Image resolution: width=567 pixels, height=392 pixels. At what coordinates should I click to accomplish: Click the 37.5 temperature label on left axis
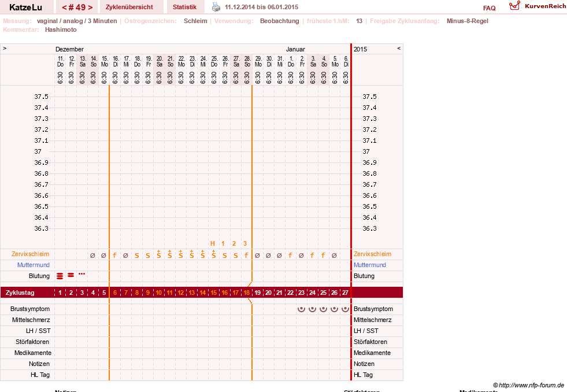[41, 97]
